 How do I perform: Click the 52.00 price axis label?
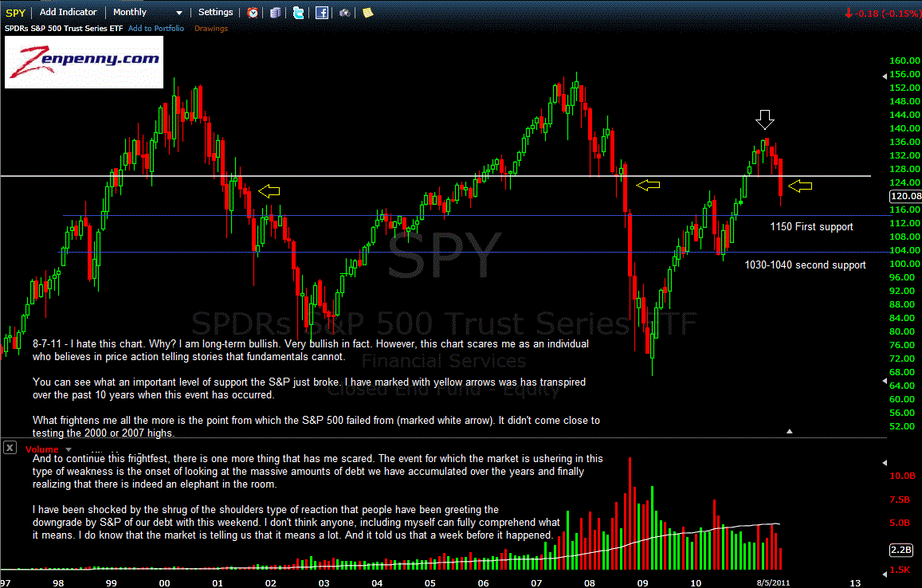(x=902, y=426)
